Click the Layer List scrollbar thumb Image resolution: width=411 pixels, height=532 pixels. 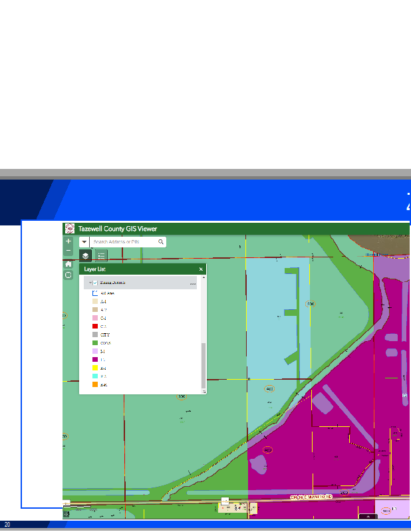pyautogui.click(x=204, y=364)
